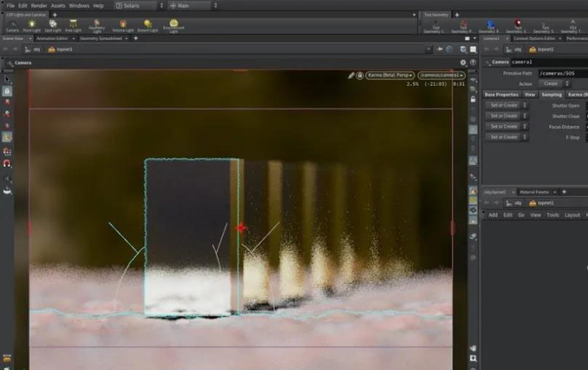Open Set or Create dropdown for Shutter Close
Viewport: 588px width, 370px height.
[507, 116]
